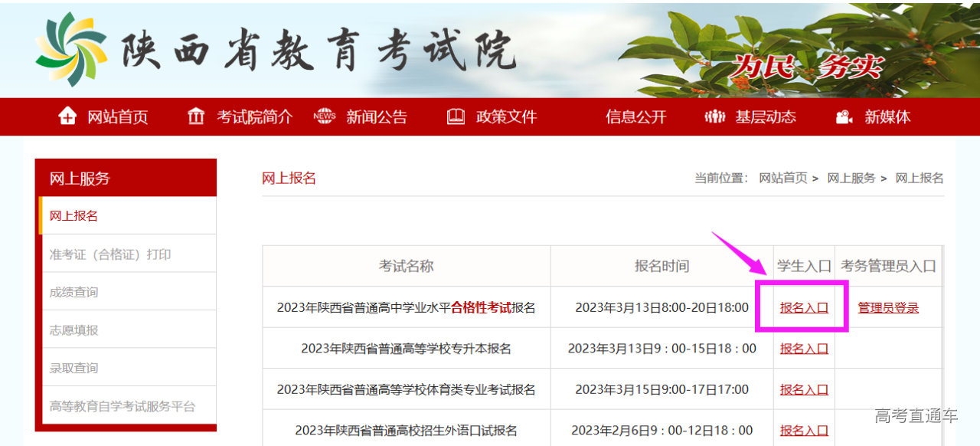Click 报名入口 for 合格性考试 registration
The height and width of the screenshot is (446, 980).
(x=804, y=307)
